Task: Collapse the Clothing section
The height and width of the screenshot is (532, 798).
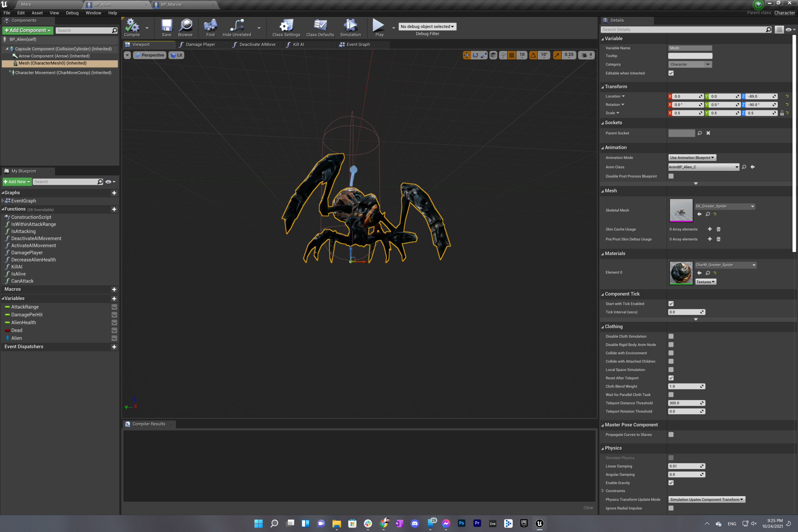Action: pos(603,327)
